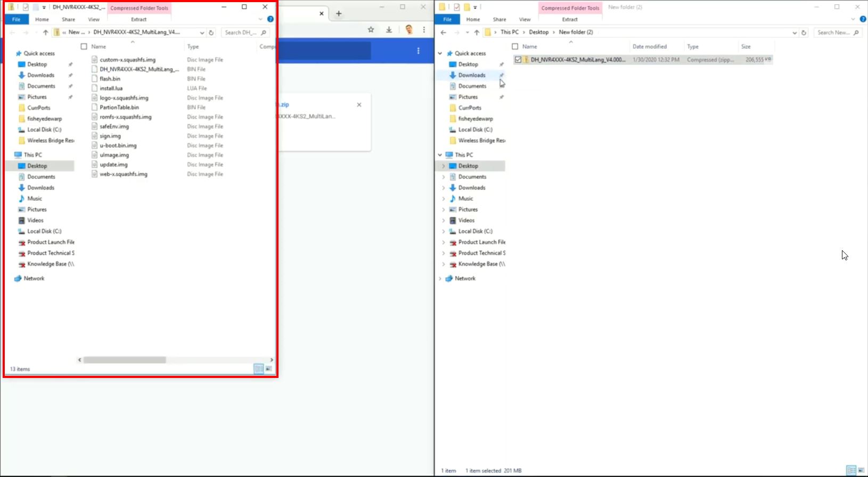
Task: Tick select-all checkbox in left Explorer window
Action: [84, 47]
